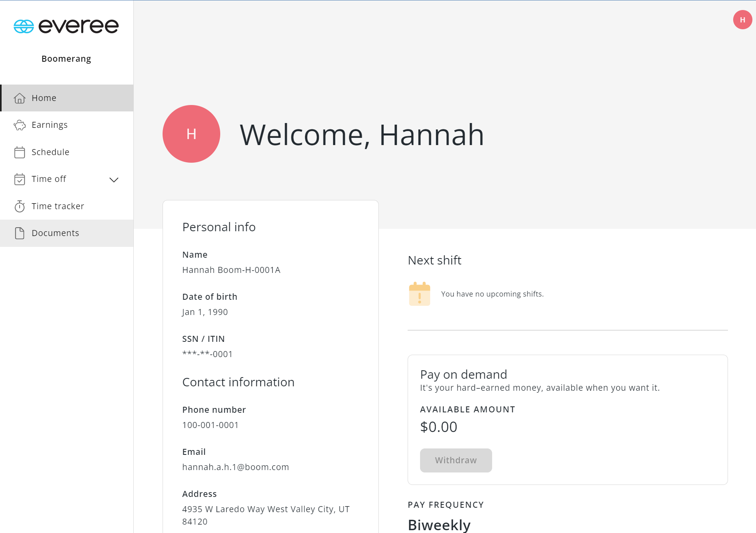Click the $0.00 available amount

tap(439, 427)
